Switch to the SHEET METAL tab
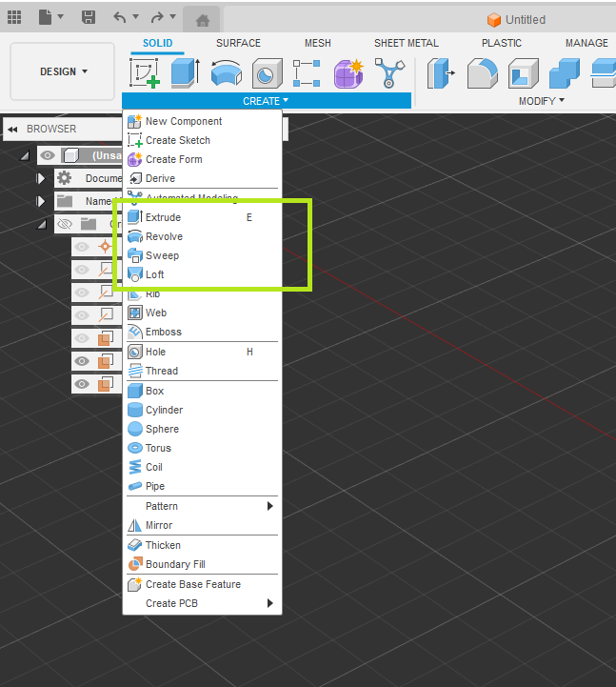The height and width of the screenshot is (687, 616). tap(406, 43)
